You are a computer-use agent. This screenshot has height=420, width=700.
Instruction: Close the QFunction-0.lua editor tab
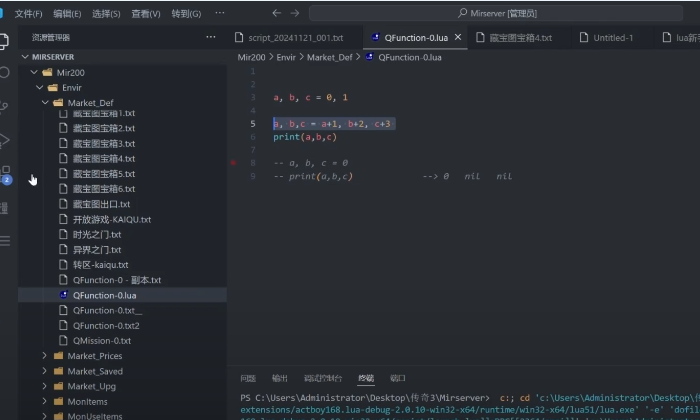[x=459, y=37]
